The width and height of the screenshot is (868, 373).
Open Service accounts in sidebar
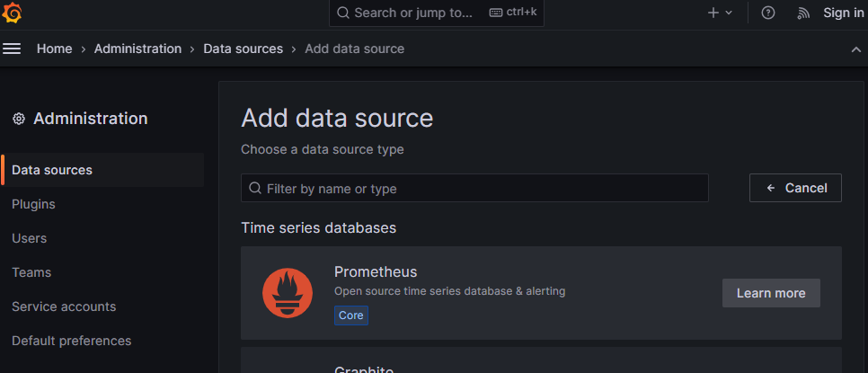(64, 306)
